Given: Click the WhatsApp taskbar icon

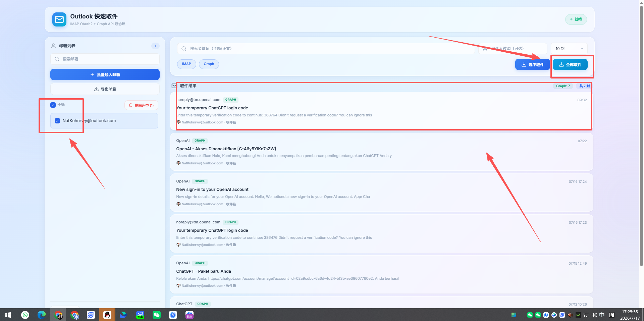Looking at the screenshot, I should point(25,315).
